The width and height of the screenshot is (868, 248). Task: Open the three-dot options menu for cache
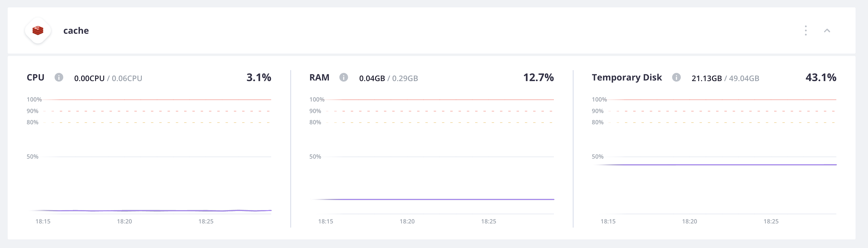[x=806, y=30]
